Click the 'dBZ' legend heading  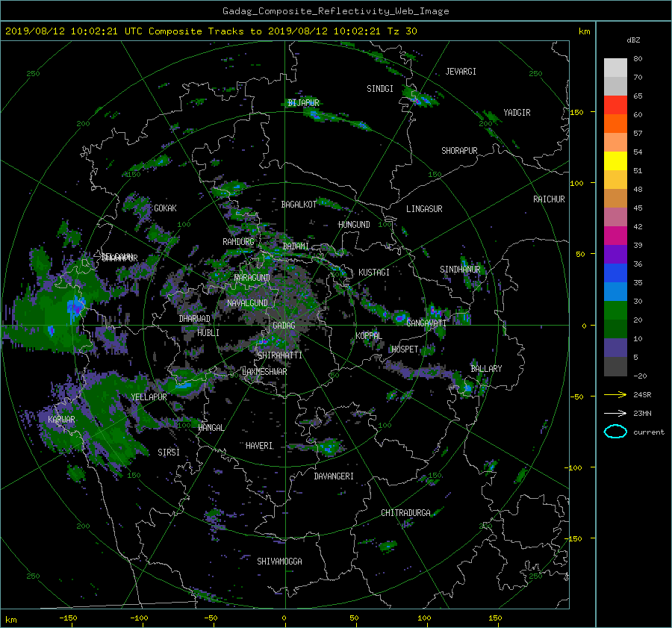pyautogui.click(x=633, y=40)
